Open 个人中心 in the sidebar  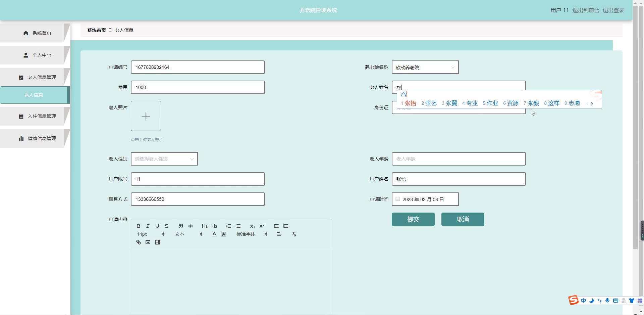pos(35,55)
